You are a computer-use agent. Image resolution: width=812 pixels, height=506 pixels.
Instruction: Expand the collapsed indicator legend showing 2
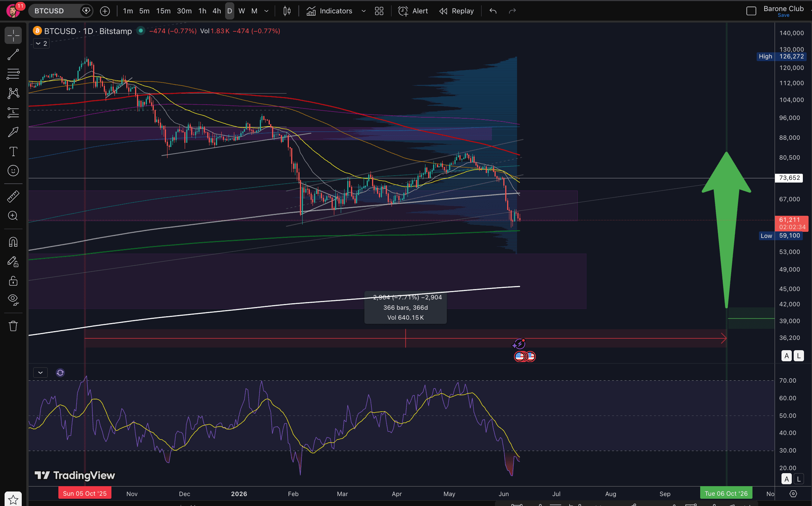[41, 44]
